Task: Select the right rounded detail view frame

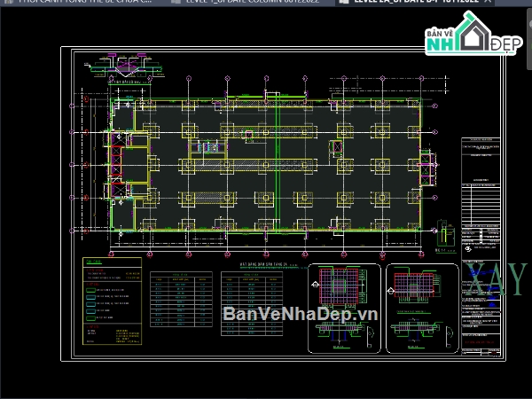Action: click(x=422, y=308)
